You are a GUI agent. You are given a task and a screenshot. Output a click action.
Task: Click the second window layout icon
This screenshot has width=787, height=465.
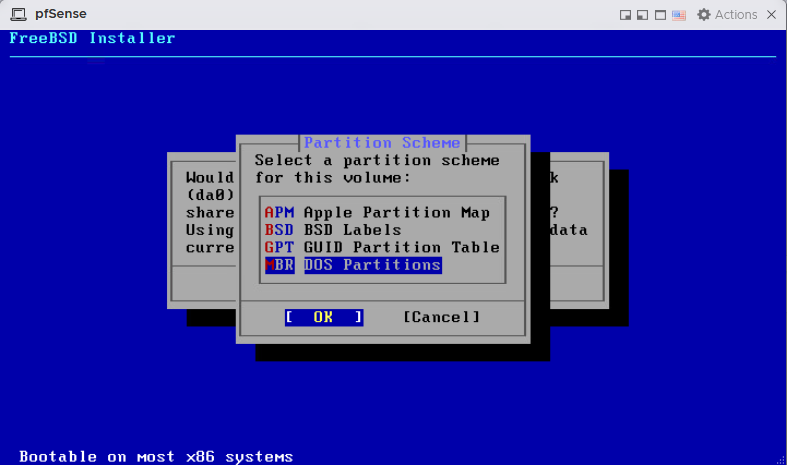(x=642, y=15)
